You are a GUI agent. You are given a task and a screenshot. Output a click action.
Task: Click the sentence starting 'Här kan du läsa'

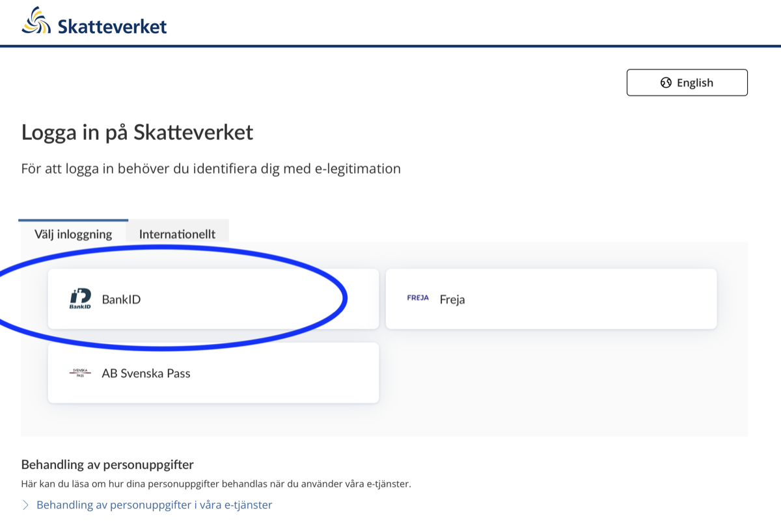pyautogui.click(x=216, y=484)
